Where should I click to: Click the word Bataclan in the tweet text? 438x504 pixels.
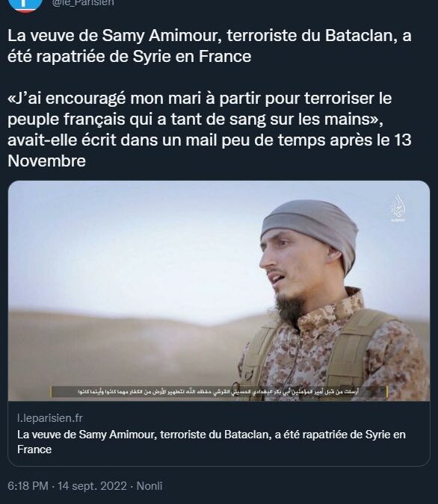pyautogui.click(x=360, y=36)
